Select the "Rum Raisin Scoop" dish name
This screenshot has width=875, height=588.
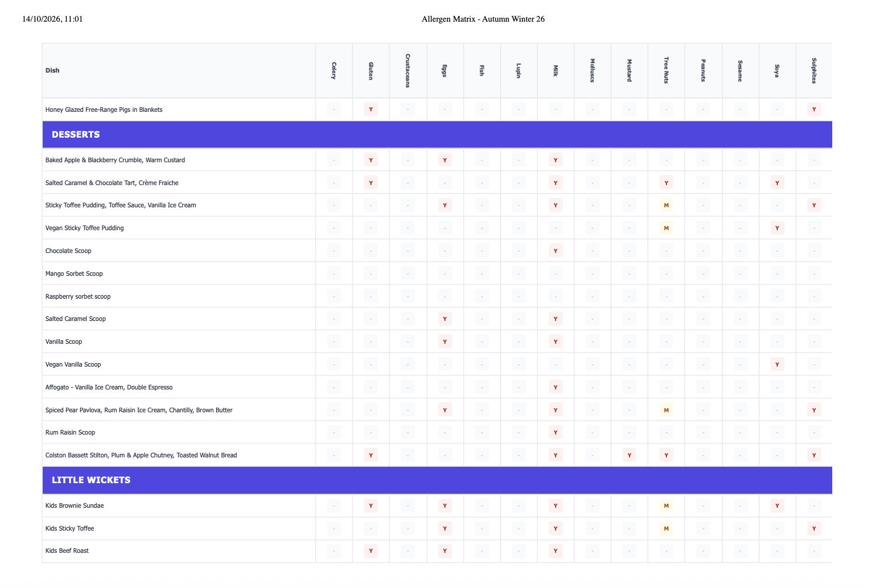(x=70, y=432)
